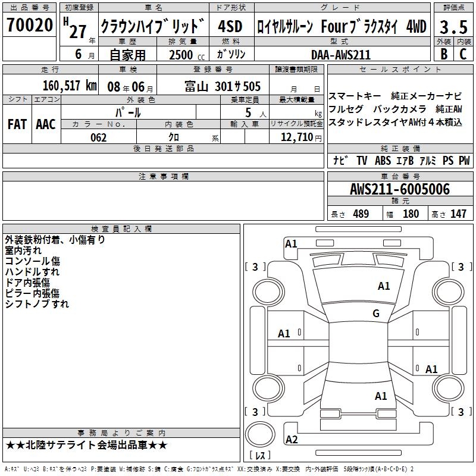Click the 注意事項欄 section header
Screen dimensions: 476x476
[163, 176]
